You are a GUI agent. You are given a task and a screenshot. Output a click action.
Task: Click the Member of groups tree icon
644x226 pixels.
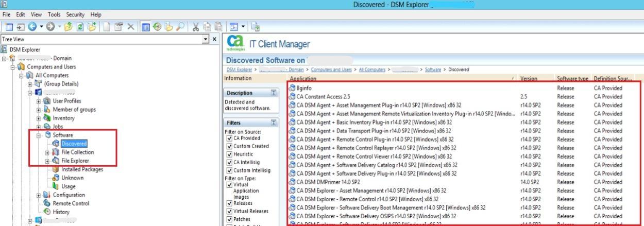click(x=47, y=110)
